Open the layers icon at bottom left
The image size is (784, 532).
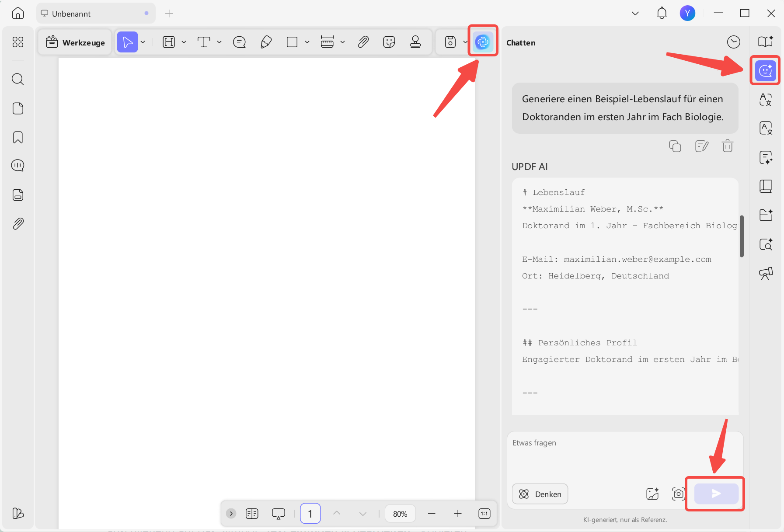point(18,513)
